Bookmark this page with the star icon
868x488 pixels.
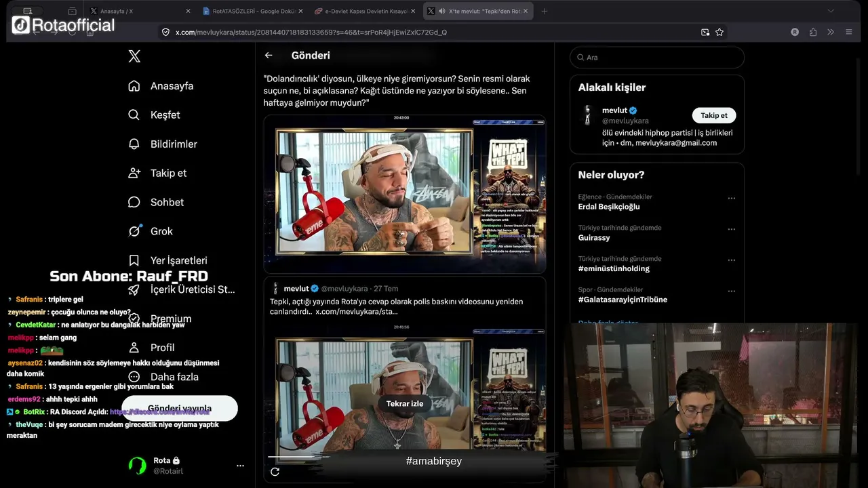[x=719, y=32]
